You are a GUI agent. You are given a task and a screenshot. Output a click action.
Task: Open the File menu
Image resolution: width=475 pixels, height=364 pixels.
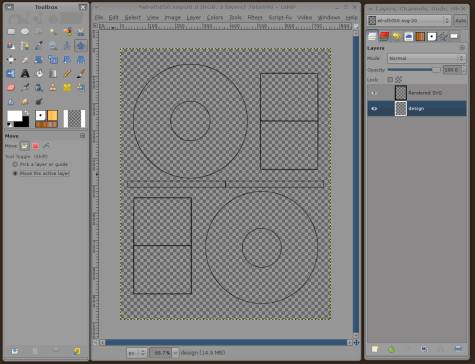99,18
